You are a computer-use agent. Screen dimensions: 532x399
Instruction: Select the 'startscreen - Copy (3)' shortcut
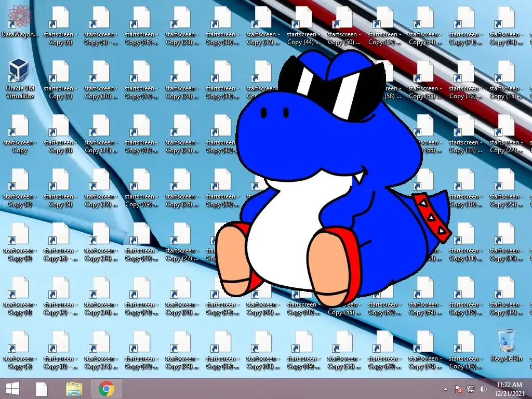[20, 243]
